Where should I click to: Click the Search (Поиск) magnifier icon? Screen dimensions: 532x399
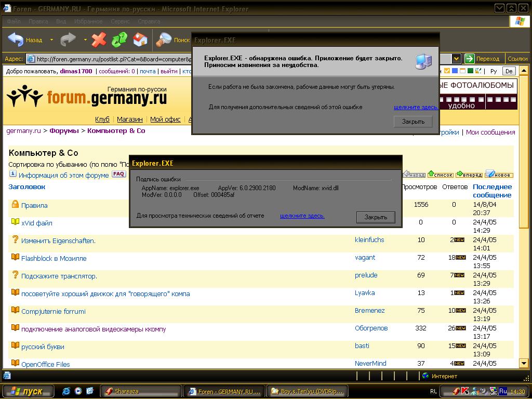[163, 39]
